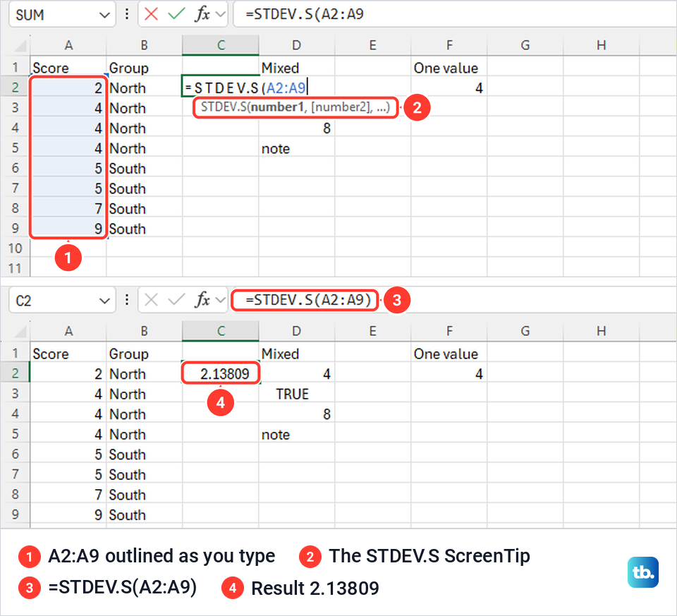Select column G header in the bottom sheet

pos(525,332)
